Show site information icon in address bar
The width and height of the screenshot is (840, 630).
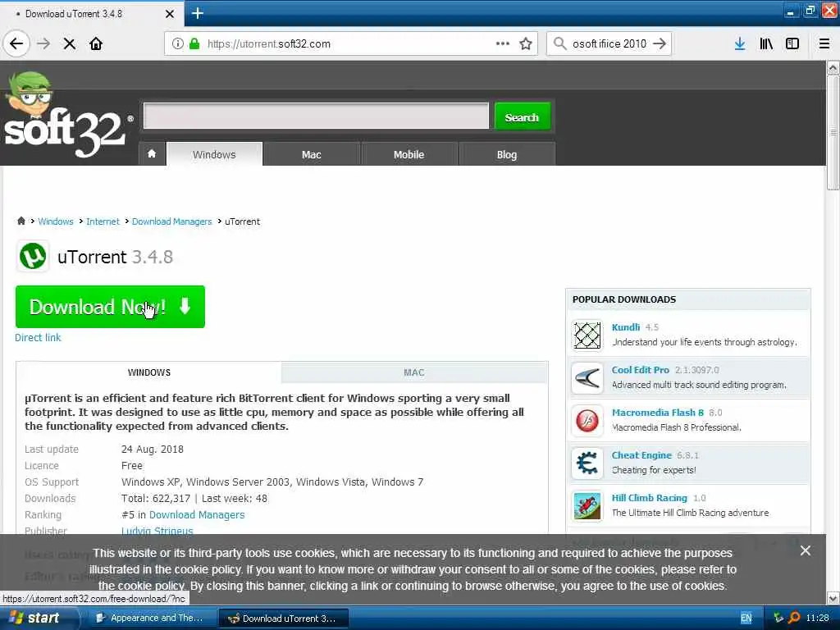tap(178, 44)
